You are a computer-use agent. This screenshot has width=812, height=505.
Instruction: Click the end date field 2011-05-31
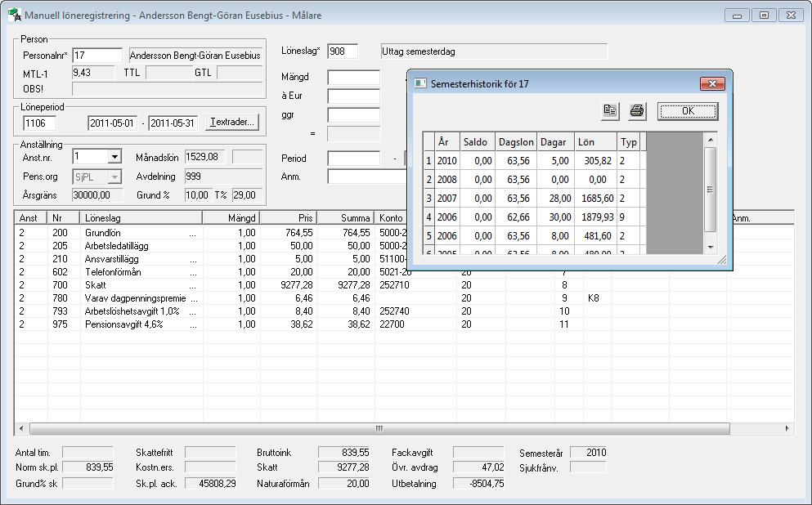(173, 123)
